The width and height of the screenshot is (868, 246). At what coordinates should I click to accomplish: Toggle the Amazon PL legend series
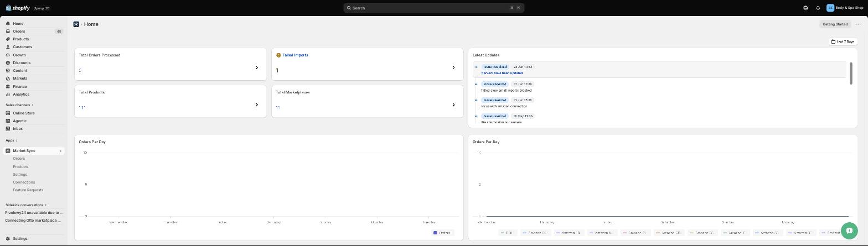coord(635,233)
